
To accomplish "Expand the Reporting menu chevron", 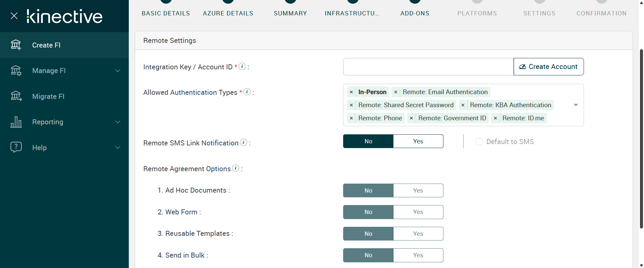I will click(x=118, y=122).
